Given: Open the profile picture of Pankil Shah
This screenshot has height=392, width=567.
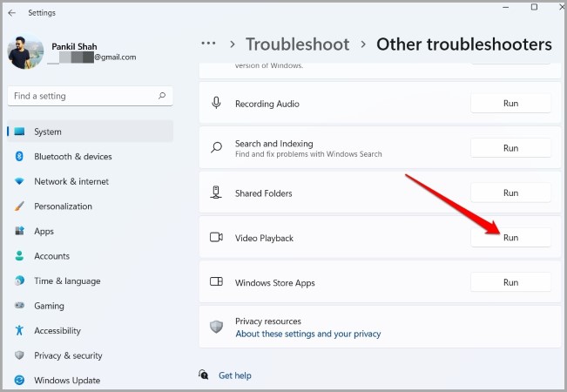Looking at the screenshot, I should click(x=25, y=51).
